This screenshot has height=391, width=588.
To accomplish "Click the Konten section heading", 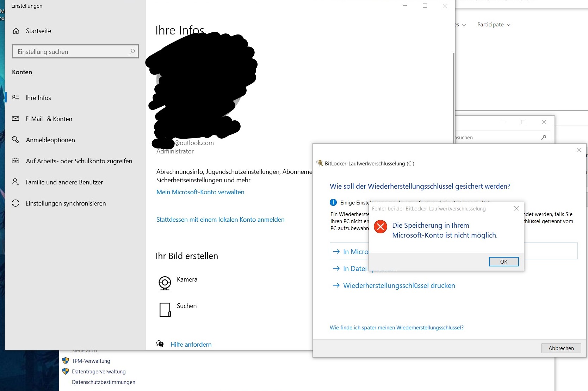I will pyautogui.click(x=22, y=72).
